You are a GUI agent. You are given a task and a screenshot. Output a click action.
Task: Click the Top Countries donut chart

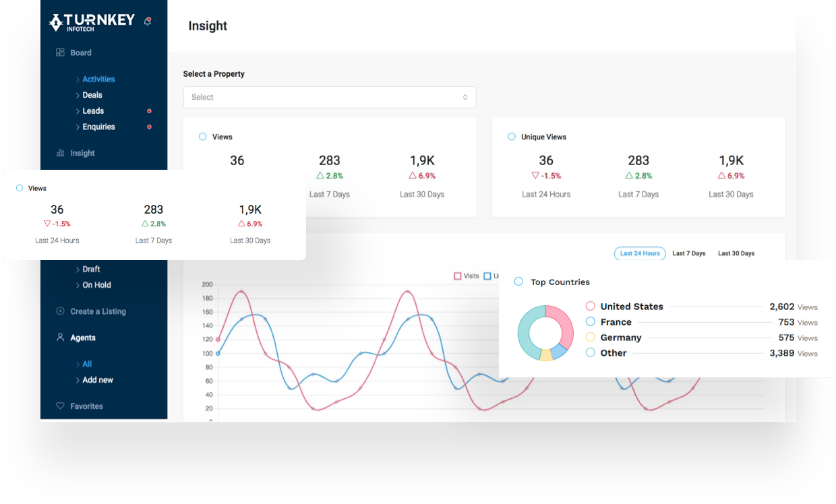point(545,333)
